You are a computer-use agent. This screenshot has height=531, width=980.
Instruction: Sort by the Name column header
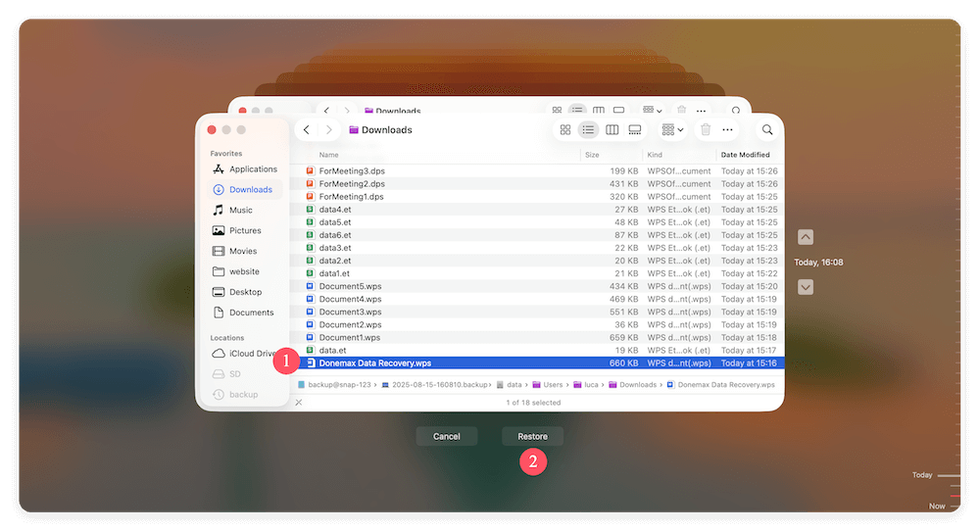click(x=328, y=155)
